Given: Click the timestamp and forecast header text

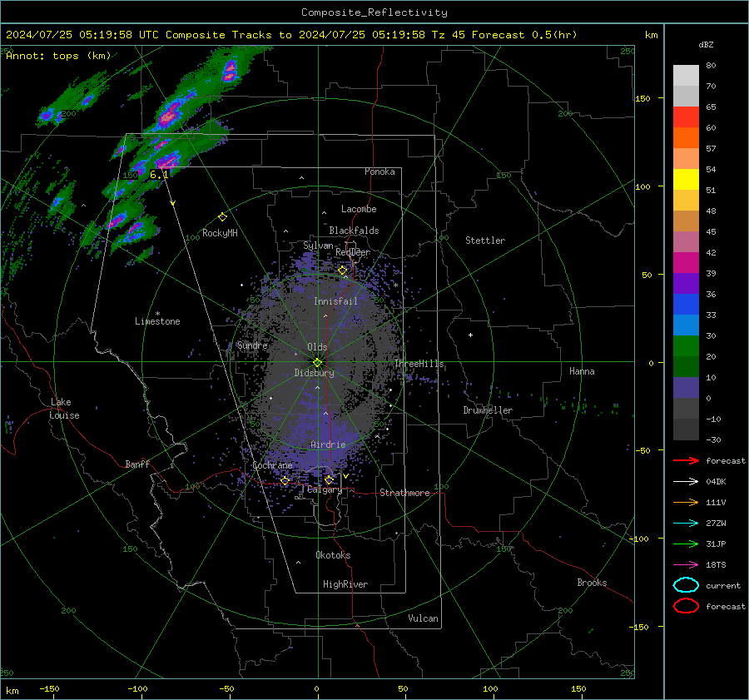Looking at the screenshot, I should tap(291, 35).
